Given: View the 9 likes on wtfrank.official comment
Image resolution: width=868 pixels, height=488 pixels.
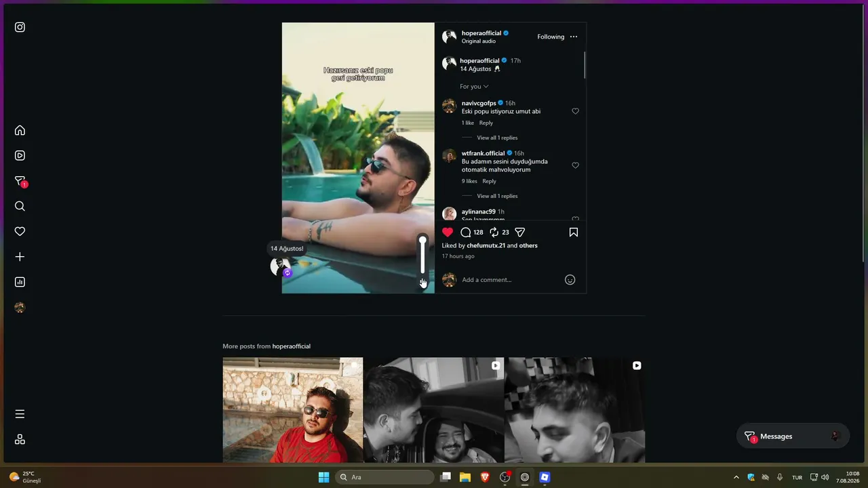Looking at the screenshot, I should 469,182.
